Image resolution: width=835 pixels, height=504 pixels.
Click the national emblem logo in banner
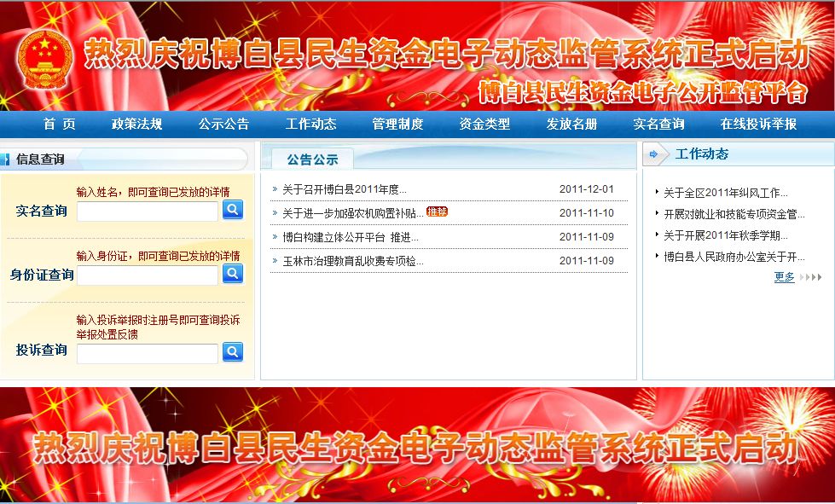[x=44, y=60]
